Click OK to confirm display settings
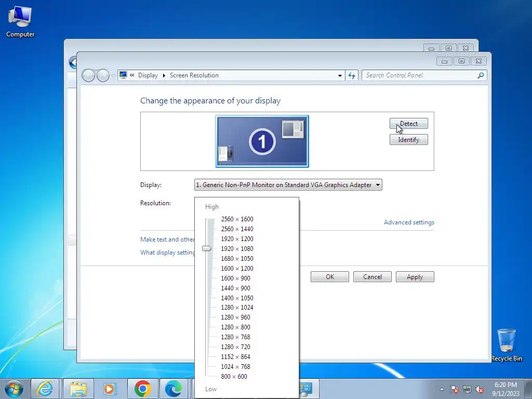The image size is (532, 399). [330, 277]
